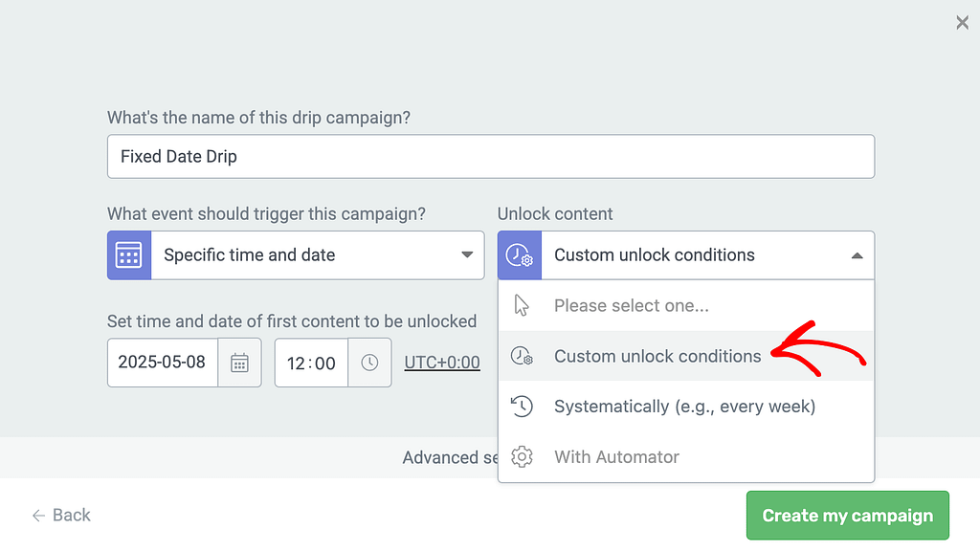Open the campaign trigger event dropdown

[x=296, y=254]
